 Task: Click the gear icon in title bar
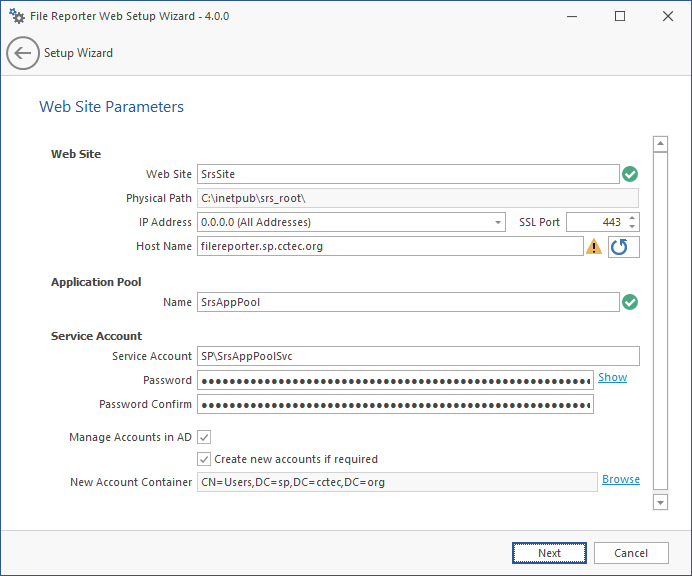(x=16, y=16)
